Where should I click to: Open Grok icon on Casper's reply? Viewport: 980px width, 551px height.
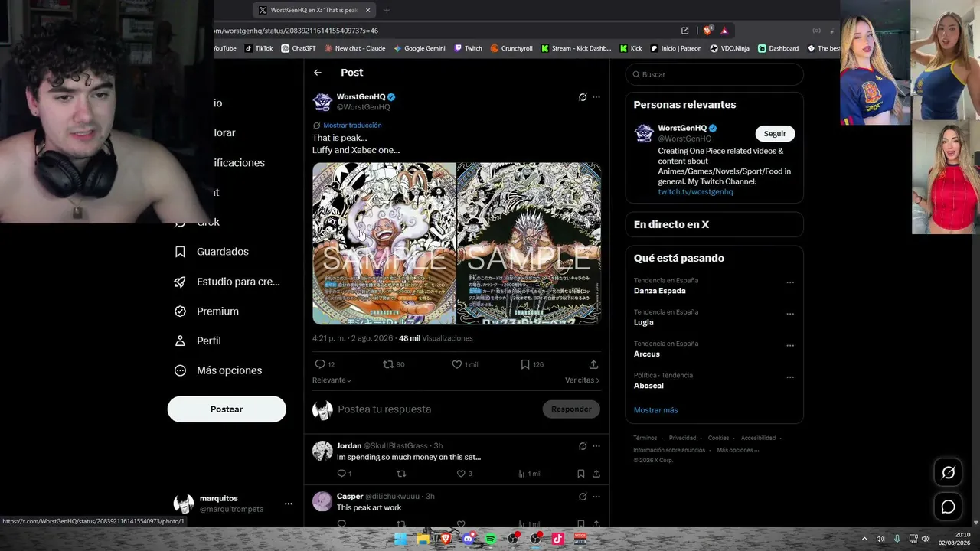tap(583, 497)
